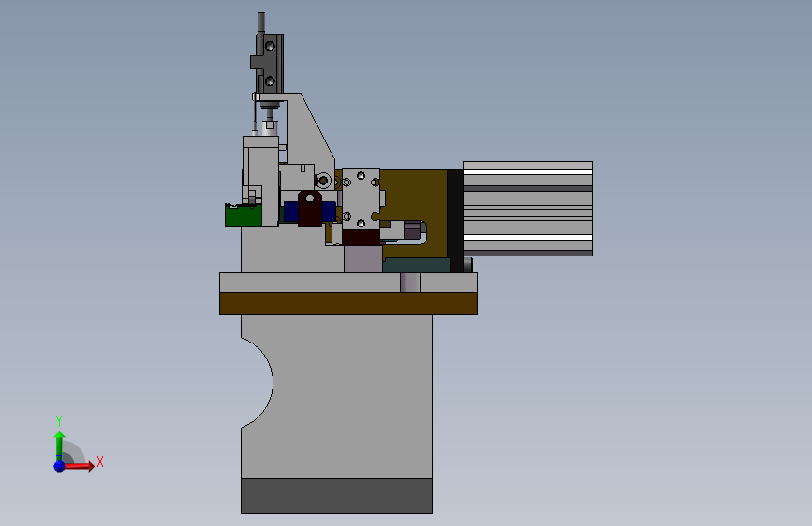The image size is (812, 526).
Task: Select the green block on the left of the assembly
Action: click(243, 216)
